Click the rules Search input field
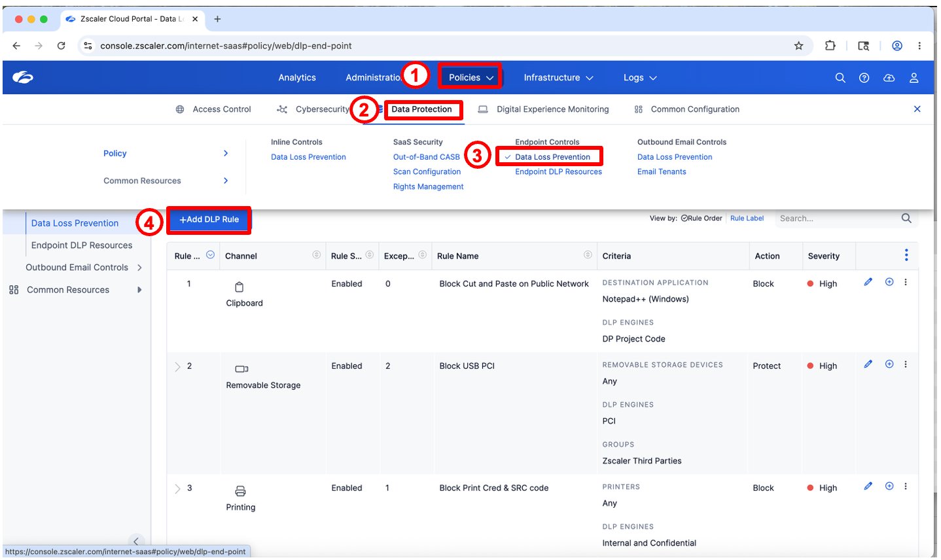 pos(838,219)
